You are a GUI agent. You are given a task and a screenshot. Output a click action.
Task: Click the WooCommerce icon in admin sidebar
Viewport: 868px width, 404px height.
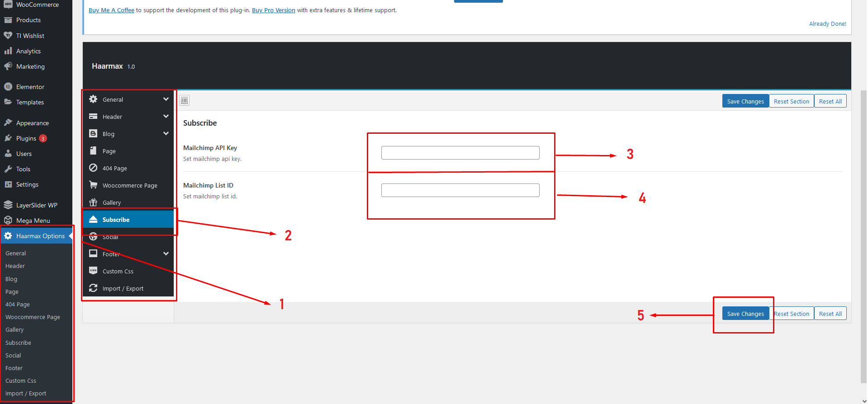(x=8, y=5)
